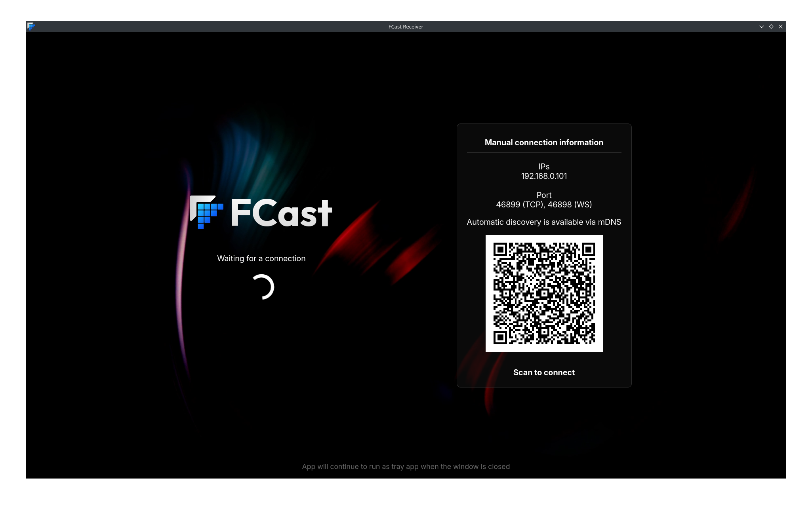Click the 'Manual connection information' heading
The height and width of the screenshot is (509, 812).
[544, 142]
